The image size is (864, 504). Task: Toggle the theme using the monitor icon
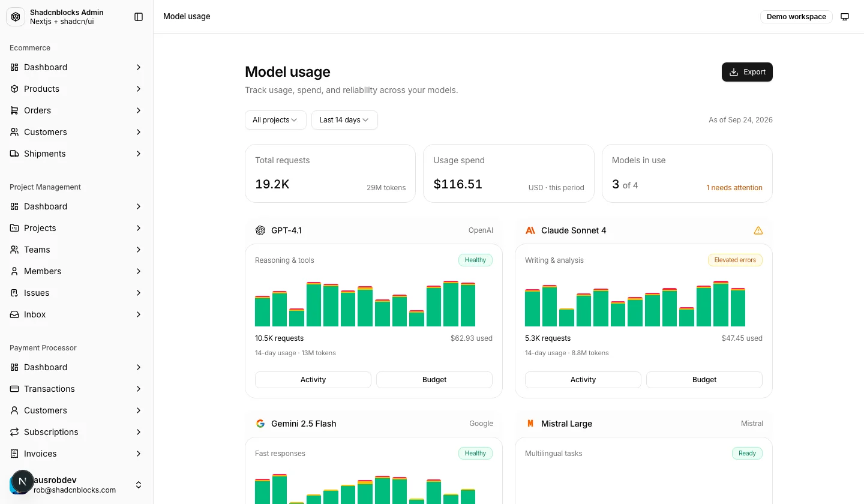pos(845,17)
